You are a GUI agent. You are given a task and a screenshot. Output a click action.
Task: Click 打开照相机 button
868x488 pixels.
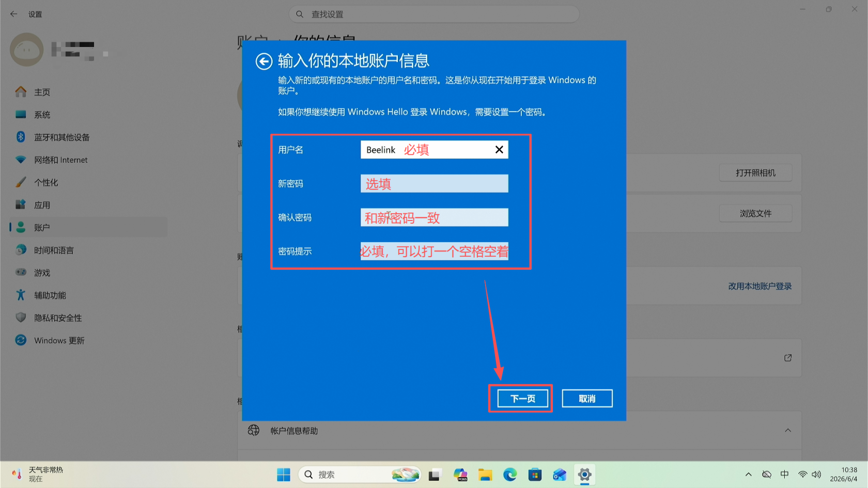click(x=755, y=173)
